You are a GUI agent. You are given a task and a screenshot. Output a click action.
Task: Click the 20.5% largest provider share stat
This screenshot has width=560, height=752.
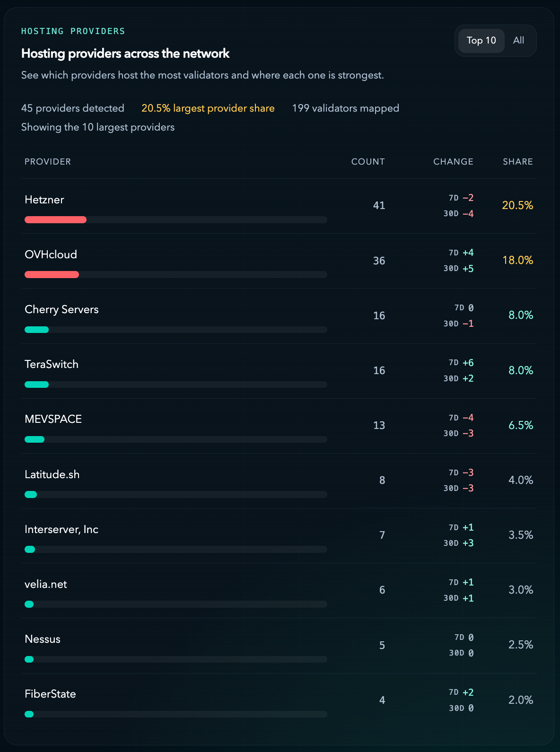(x=208, y=108)
